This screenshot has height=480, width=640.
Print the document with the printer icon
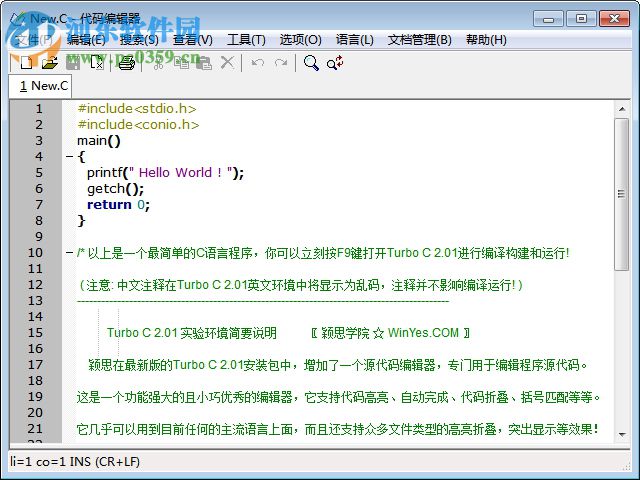(127, 63)
